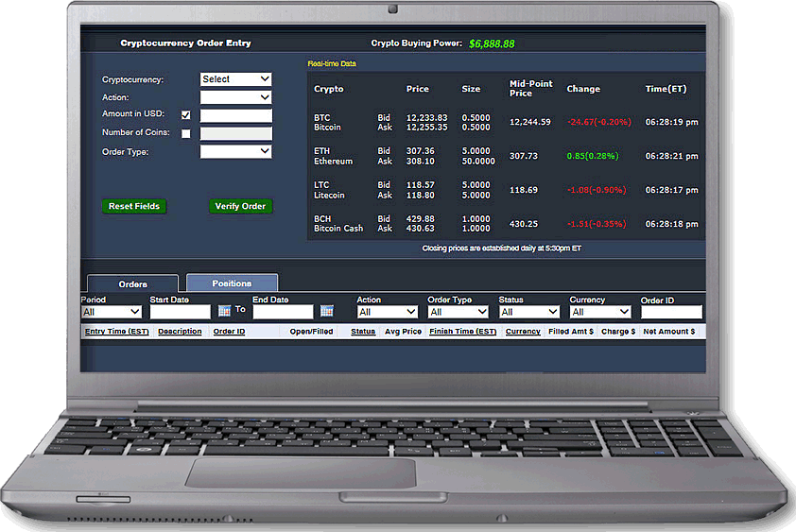Expand the Action dropdown in order entry
This screenshot has width=796, height=532.
click(x=235, y=97)
